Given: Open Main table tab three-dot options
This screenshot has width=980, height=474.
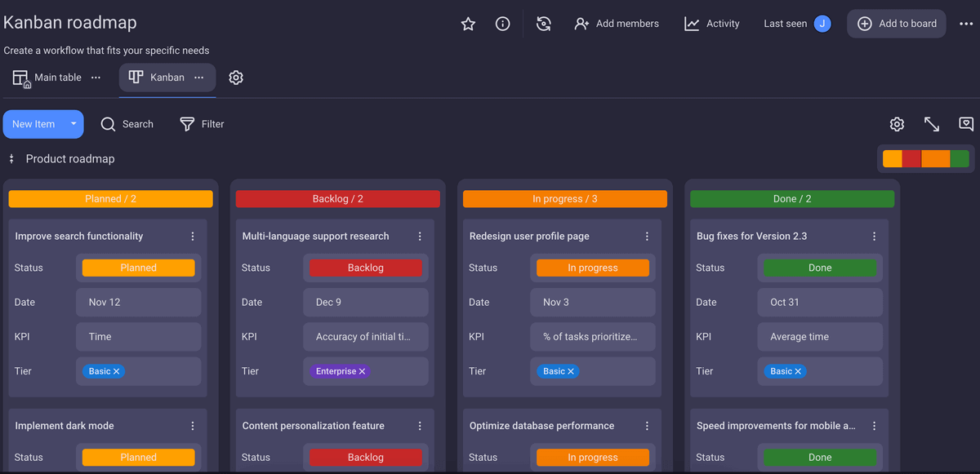Looking at the screenshot, I should [96, 78].
